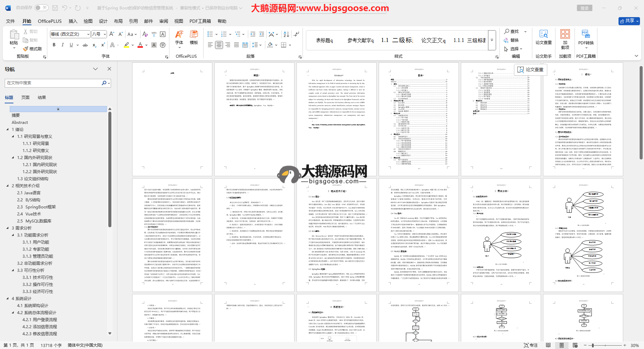This screenshot has height=349, width=644.
Task: Click the 共享 share button
Action: (629, 21)
